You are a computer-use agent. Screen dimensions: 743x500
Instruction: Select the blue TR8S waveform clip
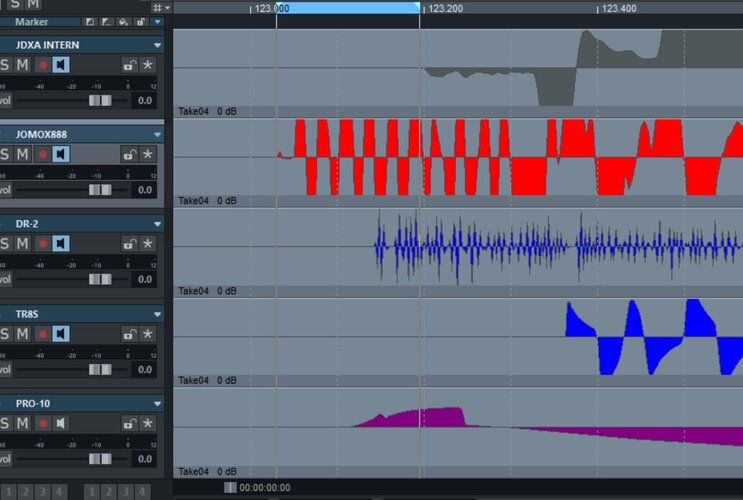[x=654, y=337]
